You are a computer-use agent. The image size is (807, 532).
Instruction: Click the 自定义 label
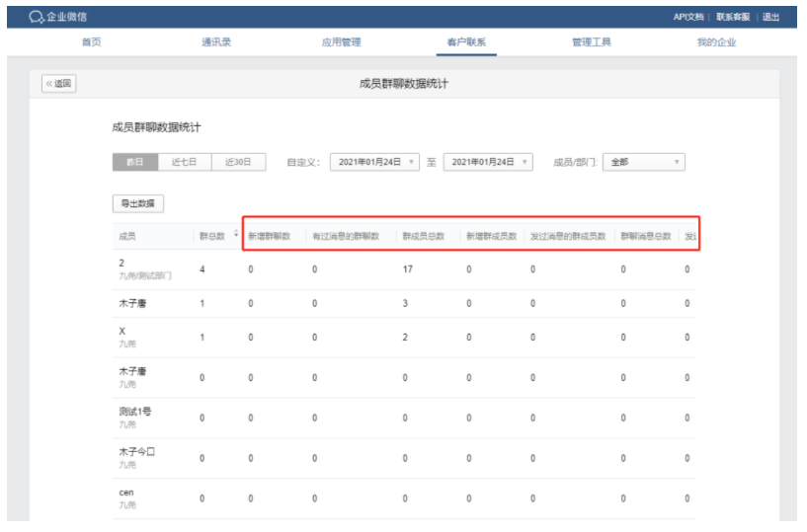(x=303, y=163)
